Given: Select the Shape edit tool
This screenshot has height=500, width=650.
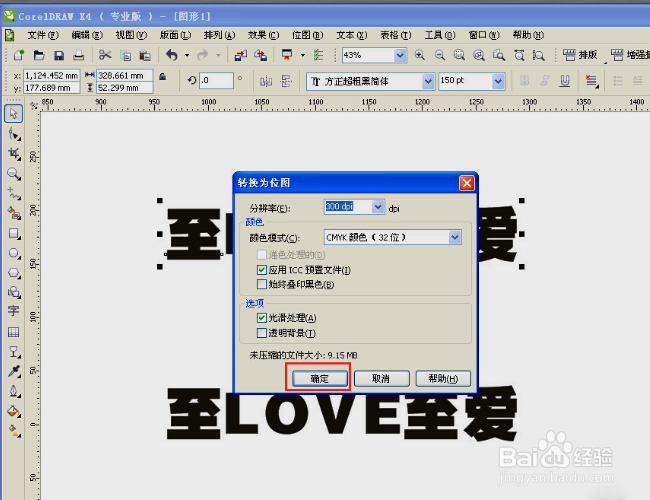Looking at the screenshot, I should [x=14, y=134].
